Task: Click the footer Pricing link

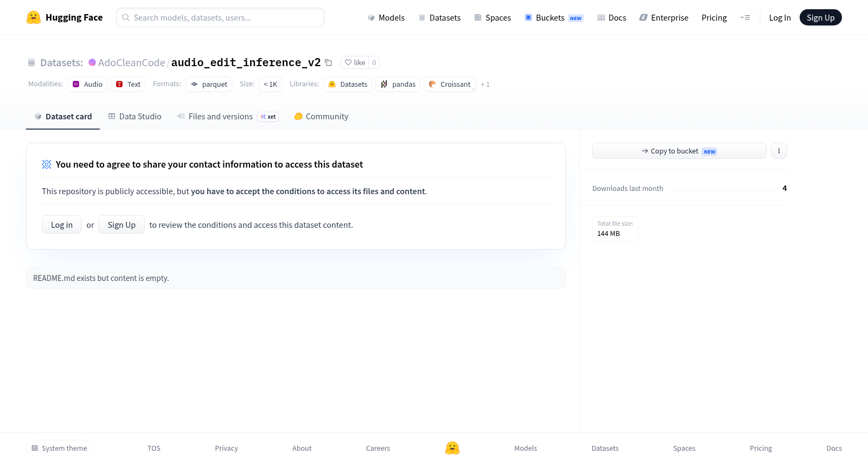Action: click(x=761, y=448)
